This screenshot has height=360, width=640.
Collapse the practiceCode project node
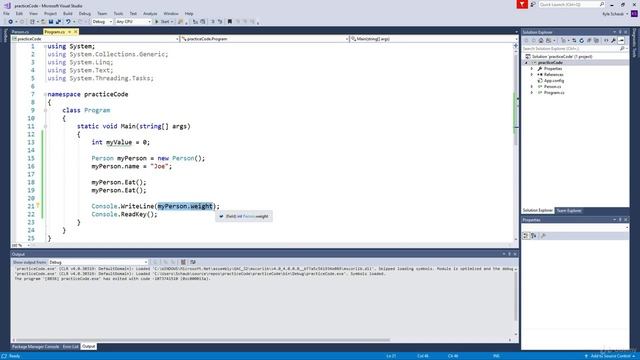(526, 62)
